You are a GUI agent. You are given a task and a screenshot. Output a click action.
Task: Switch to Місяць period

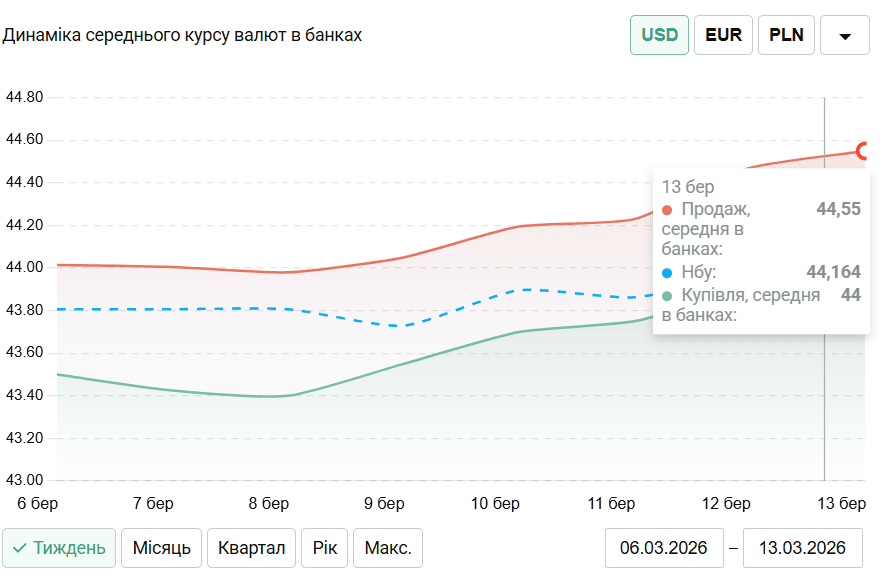click(x=162, y=548)
